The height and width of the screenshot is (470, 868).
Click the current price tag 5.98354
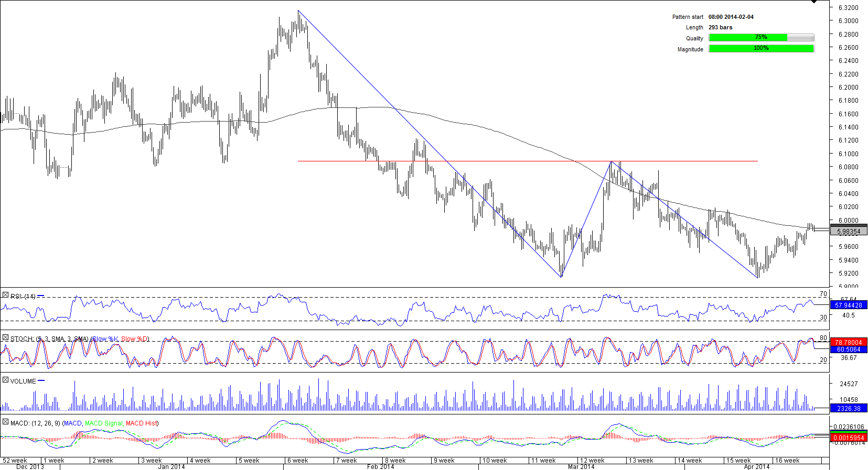pyautogui.click(x=849, y=232)
